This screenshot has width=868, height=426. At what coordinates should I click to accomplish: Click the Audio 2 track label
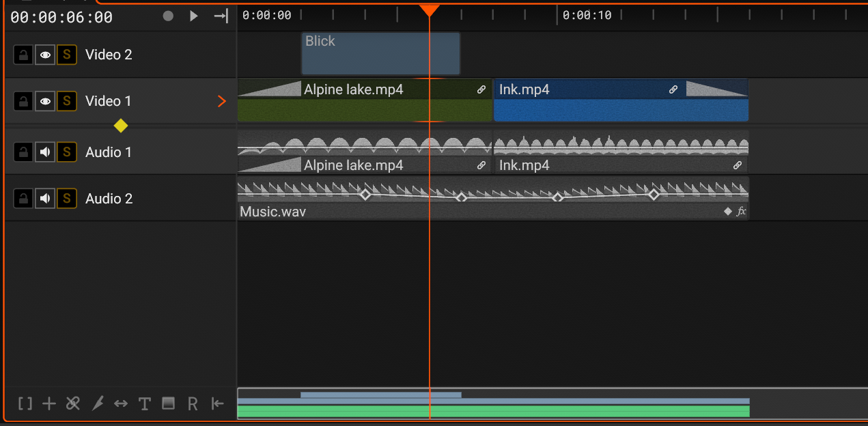(x=109, y=199)
